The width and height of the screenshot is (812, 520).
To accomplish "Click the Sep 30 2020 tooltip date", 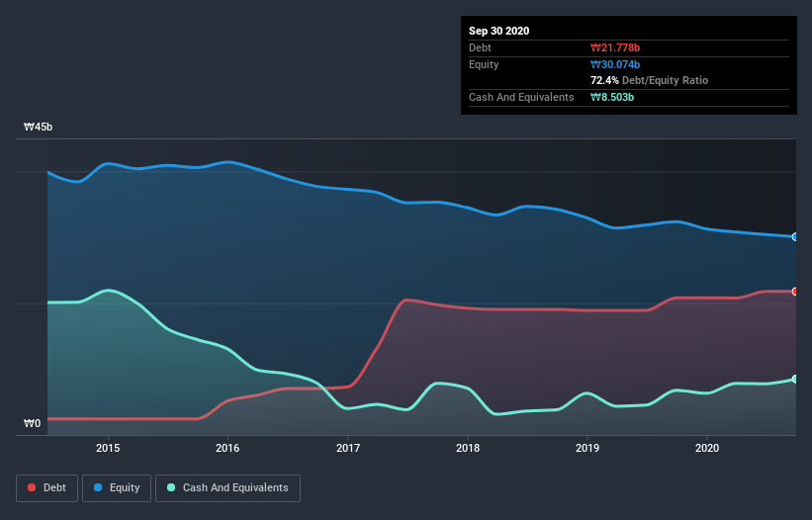I will coord(498,31).
